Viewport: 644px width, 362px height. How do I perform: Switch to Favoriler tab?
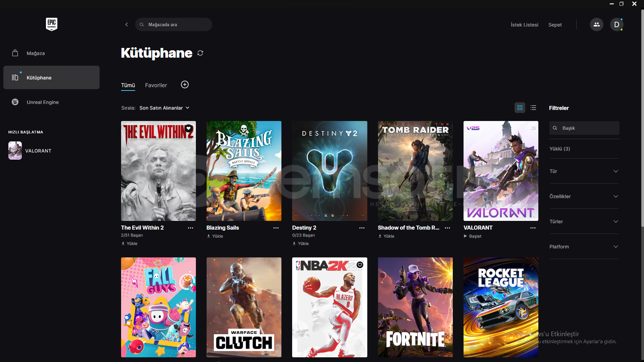(x=156, y=85)
